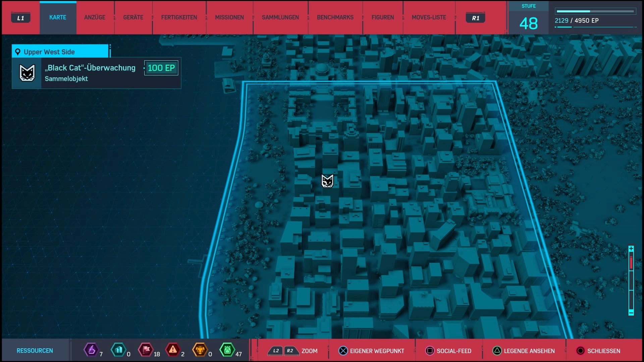
Task: Click the location pin next to Upper West Side
Action: point(18,52)
